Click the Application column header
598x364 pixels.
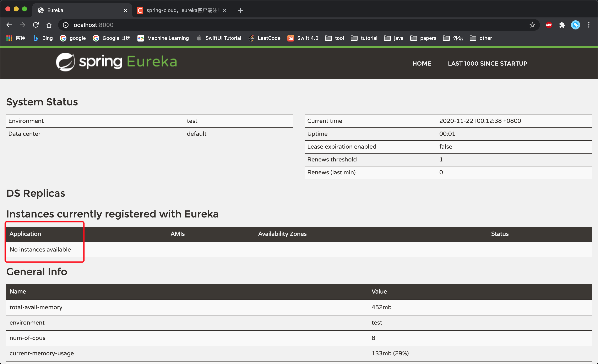tap(25, 234)
